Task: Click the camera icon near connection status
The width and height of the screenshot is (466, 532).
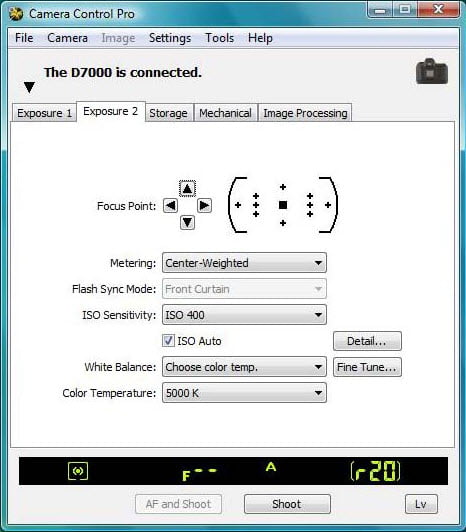Action: tap(432, 72)
